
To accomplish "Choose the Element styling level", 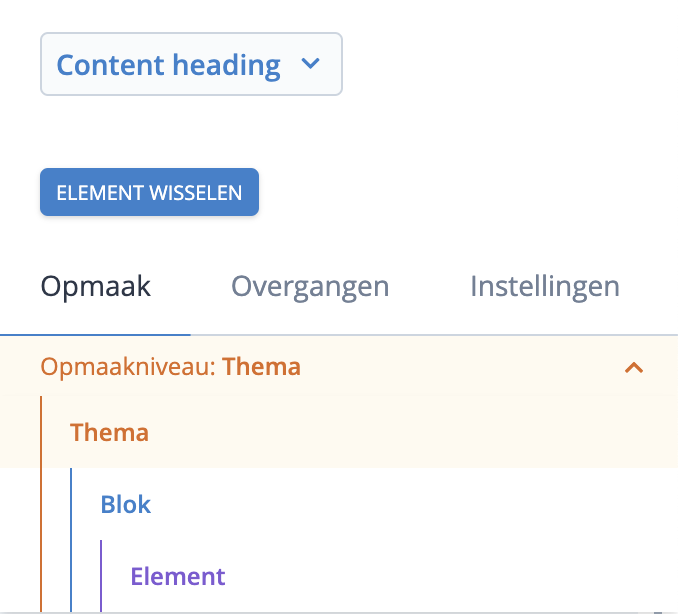I will tap(178, 576).
